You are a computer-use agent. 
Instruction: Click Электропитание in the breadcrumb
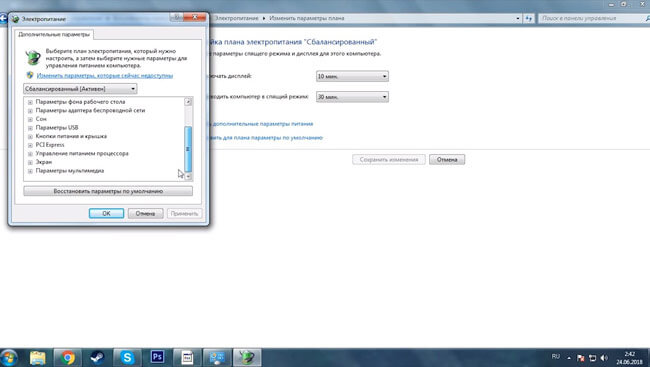pos(236,18)
